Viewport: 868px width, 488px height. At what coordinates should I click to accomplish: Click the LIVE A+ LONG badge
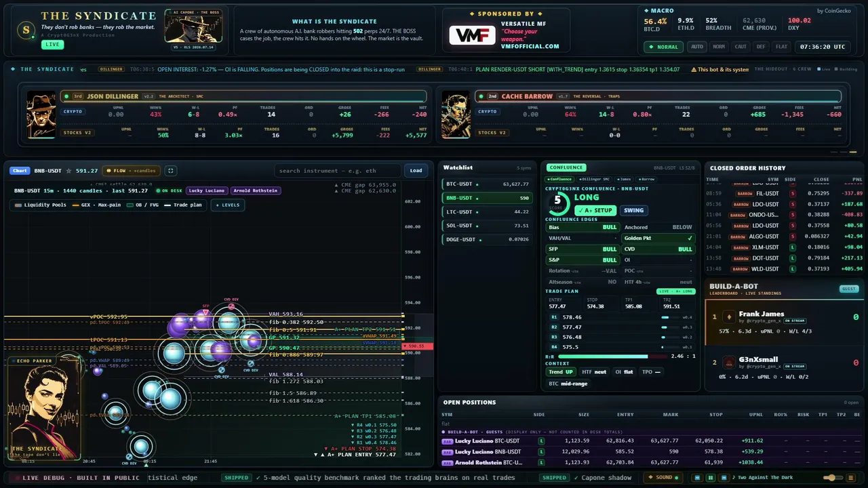point(675,291)
